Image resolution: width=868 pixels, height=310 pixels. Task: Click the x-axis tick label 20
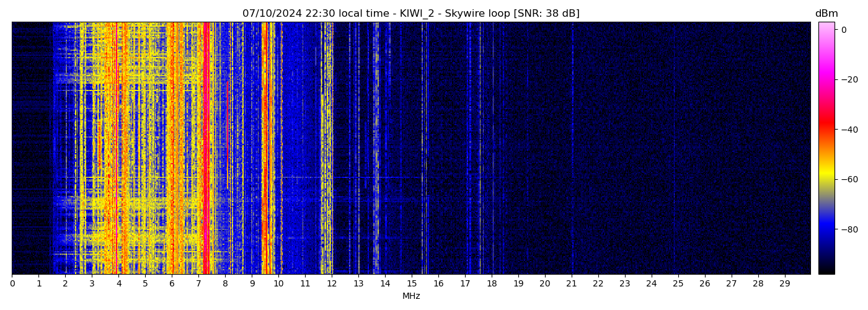coord(545,284)
